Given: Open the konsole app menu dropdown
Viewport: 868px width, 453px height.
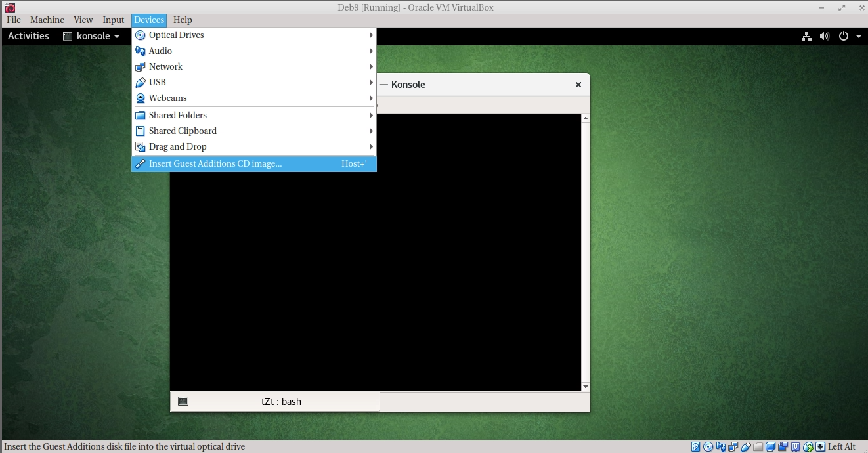Looking at the screenshot, I should tap(92, 36).
